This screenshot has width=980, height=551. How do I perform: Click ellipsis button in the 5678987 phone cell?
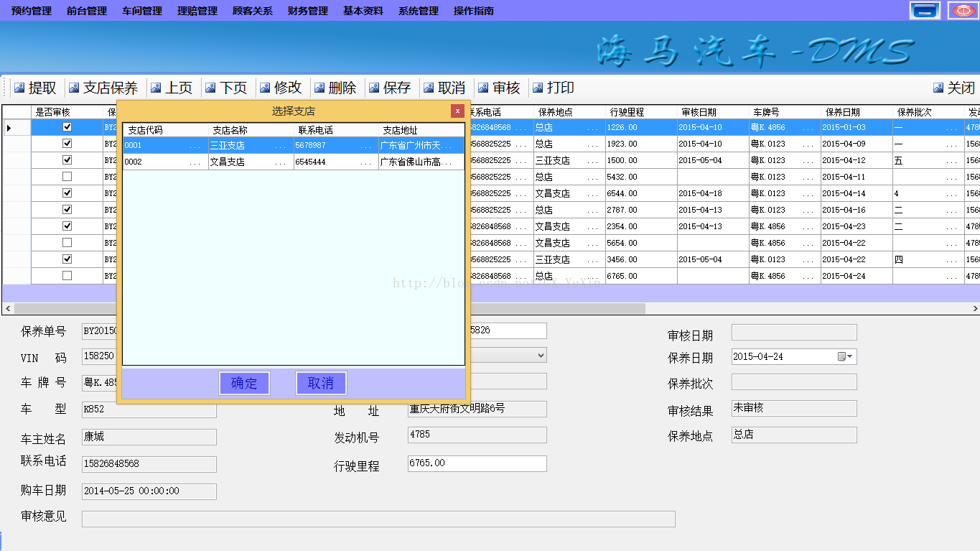pos(366,145)
